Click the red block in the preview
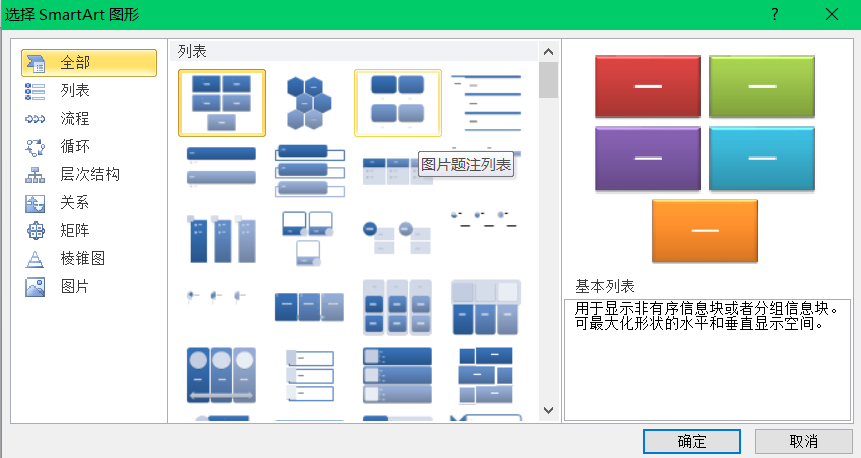861x458 pixels. point(648,87)
